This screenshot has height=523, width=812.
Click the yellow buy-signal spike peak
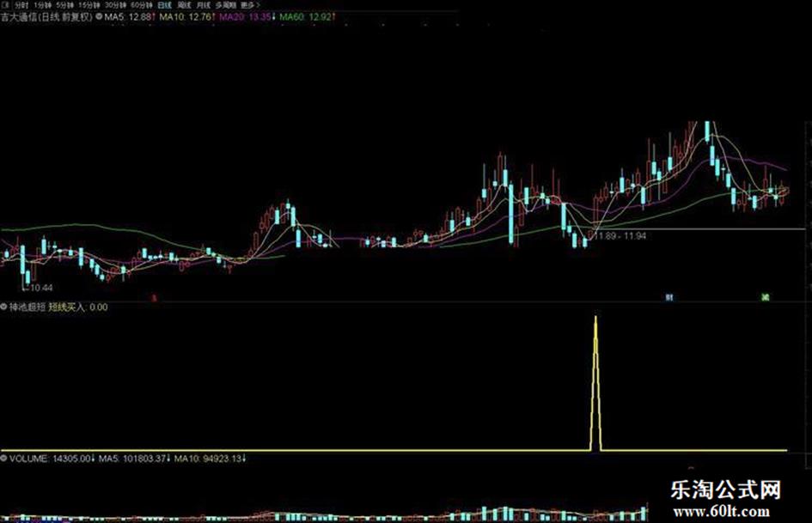tap(595, 318)
